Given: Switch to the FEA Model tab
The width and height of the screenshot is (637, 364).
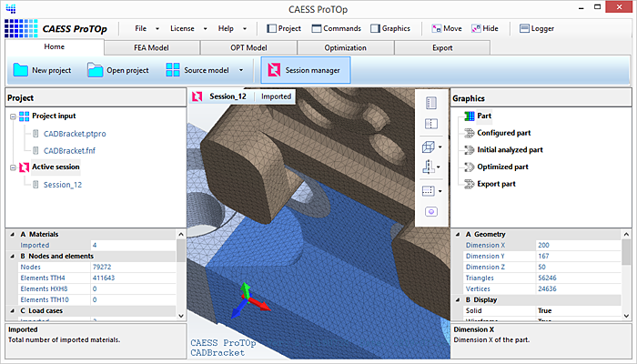Looking at the screenshot, I should (x=153, y=47).
